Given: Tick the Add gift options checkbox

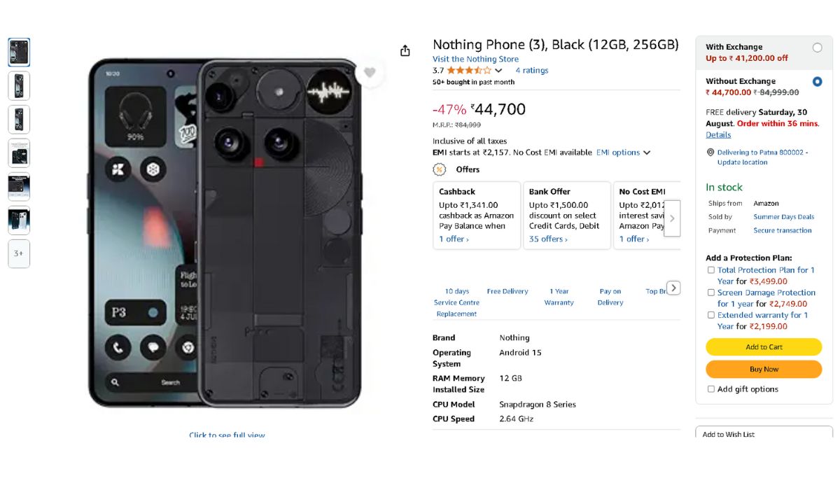Looking at the screenshot, I should [711, 389].
